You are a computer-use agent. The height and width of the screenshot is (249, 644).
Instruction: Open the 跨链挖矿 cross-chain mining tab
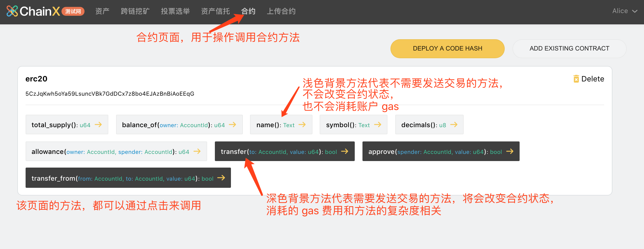135,11
